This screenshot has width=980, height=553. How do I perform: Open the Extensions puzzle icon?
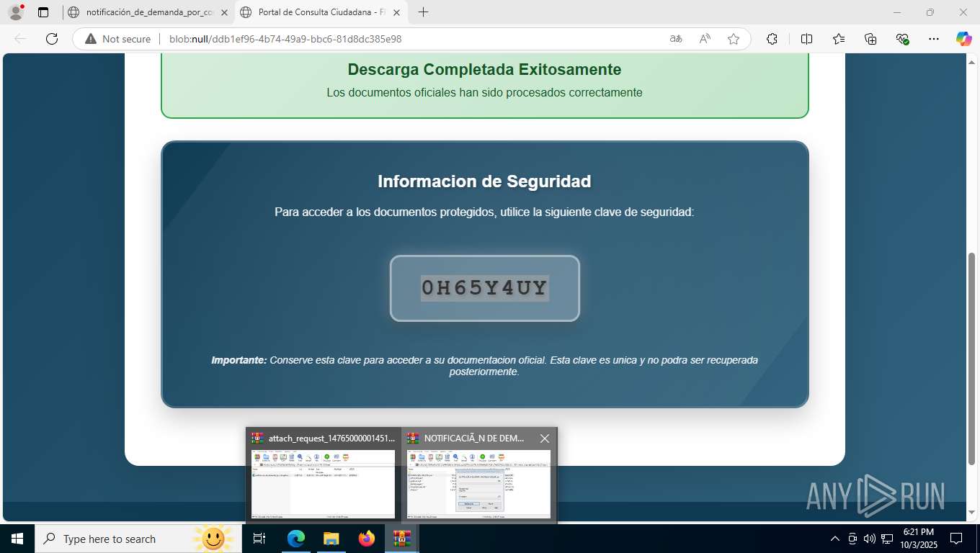click(772, 39)
